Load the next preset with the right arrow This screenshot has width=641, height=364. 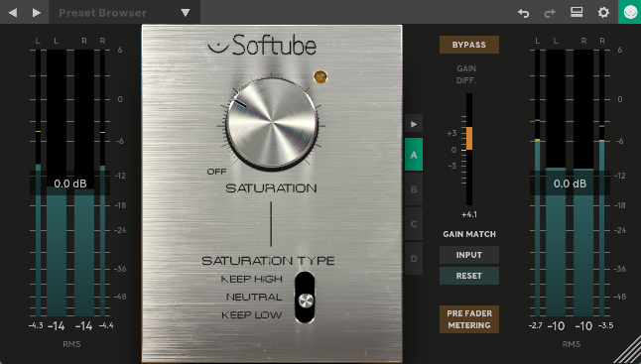pyautogui.click(x=37, y=13)
